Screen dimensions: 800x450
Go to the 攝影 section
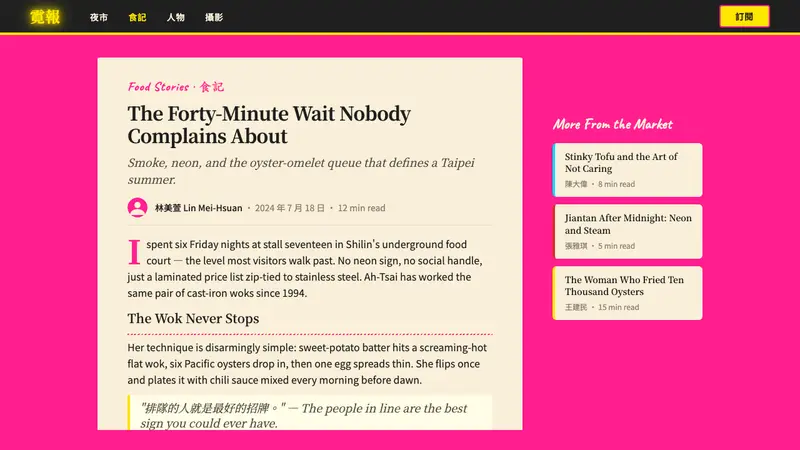coord(214,17)
